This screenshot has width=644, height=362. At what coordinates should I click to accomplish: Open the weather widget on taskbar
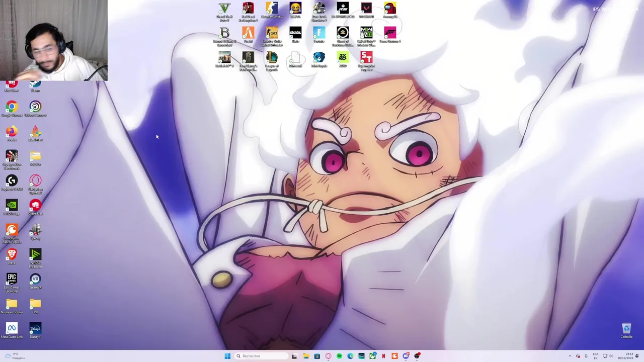14,356
